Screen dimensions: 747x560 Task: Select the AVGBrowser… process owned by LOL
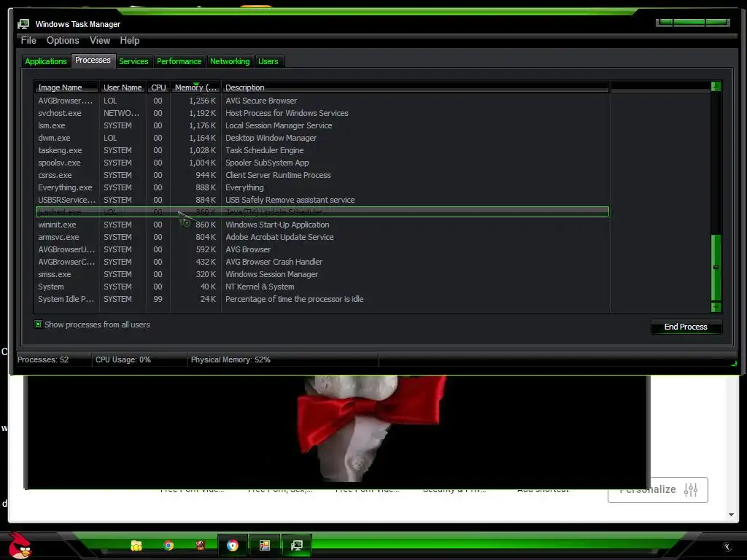(x=322, y=101)
